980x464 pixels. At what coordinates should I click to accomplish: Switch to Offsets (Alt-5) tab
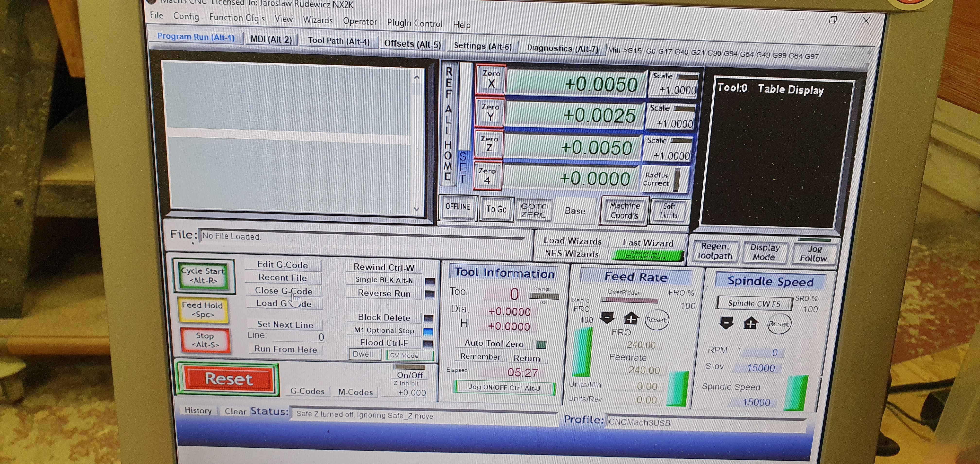point(412,44)
